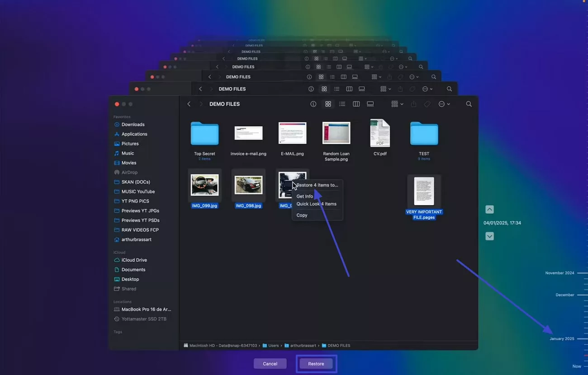
Task: Open the IMG_098.jpg thumbnail
Action: tap(248, 184)
